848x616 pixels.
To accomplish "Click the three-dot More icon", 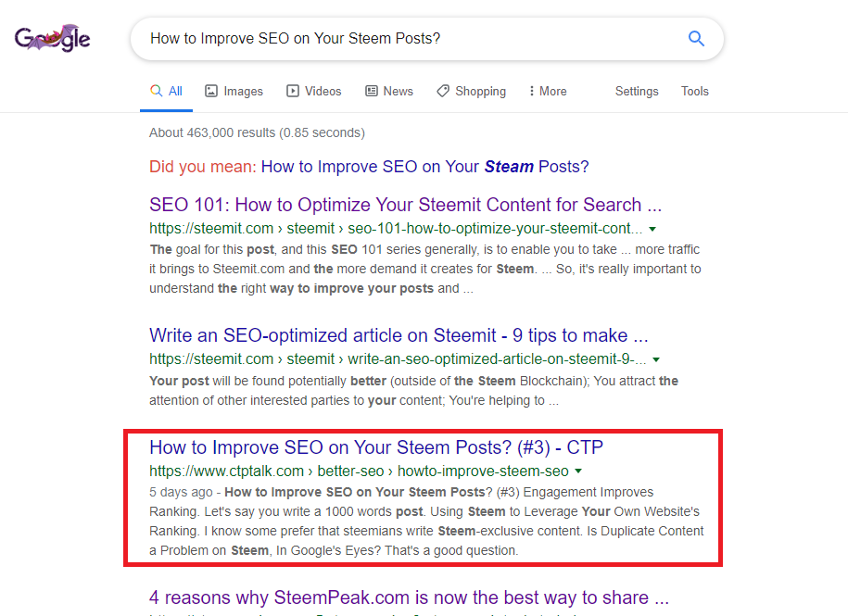I will point(532,91).
